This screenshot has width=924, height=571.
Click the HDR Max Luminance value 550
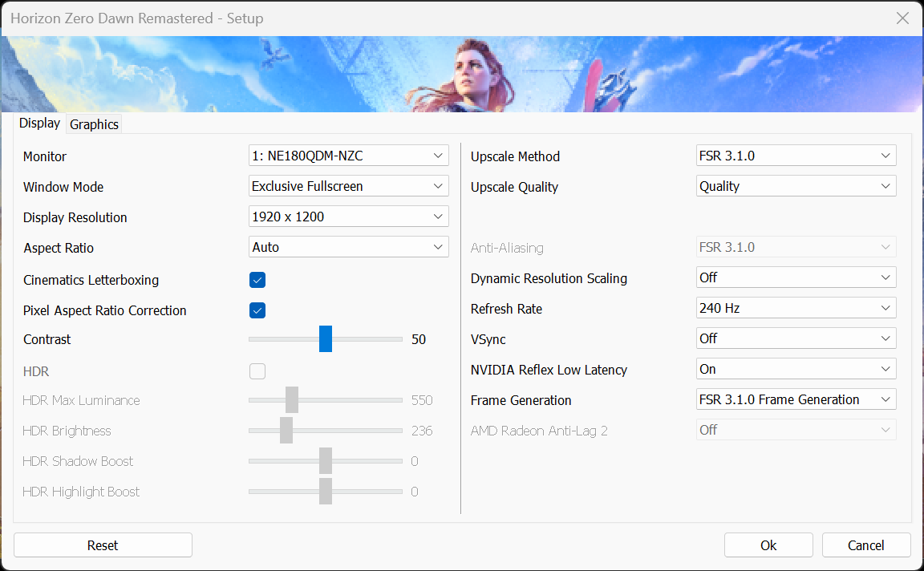tap(422, 401)
